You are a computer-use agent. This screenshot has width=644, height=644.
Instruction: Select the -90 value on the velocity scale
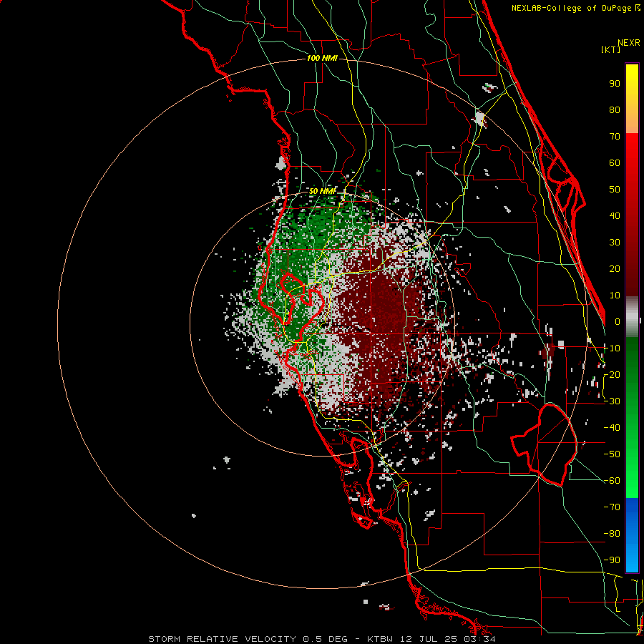tap(612, 560)
